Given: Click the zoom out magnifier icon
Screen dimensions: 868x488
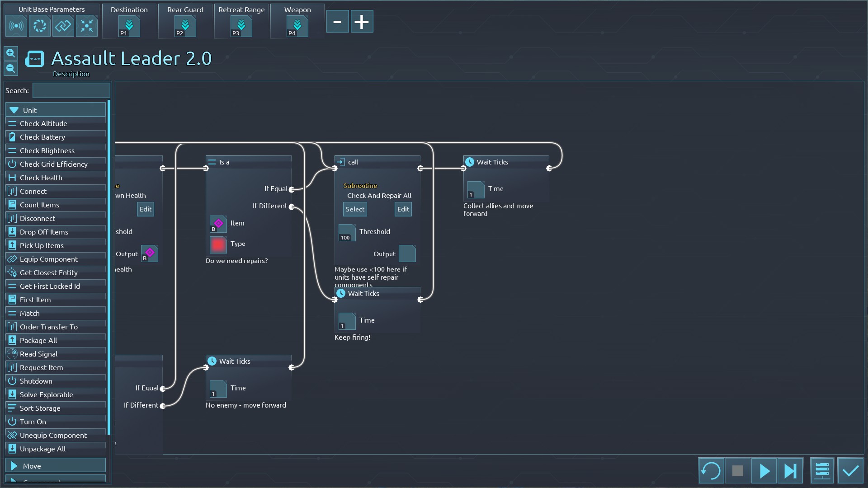Looking at the screenshot, I should click(x=11, y=69).
